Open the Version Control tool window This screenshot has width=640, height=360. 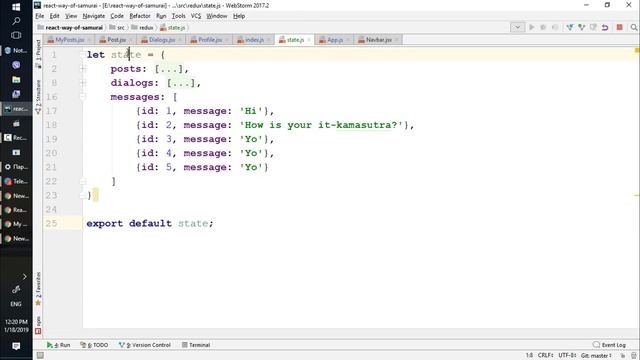(x=144, y=345)
